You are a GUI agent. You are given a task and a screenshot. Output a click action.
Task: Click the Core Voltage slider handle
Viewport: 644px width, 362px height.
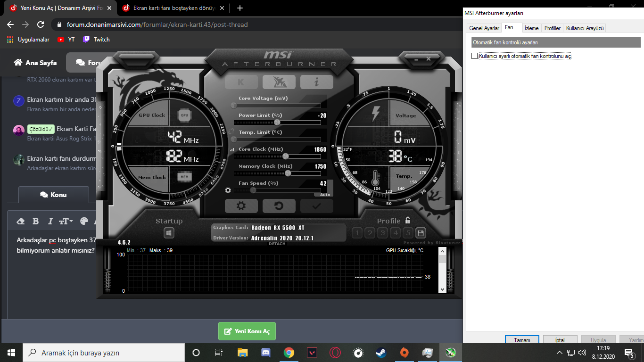(x=234, y=106)
